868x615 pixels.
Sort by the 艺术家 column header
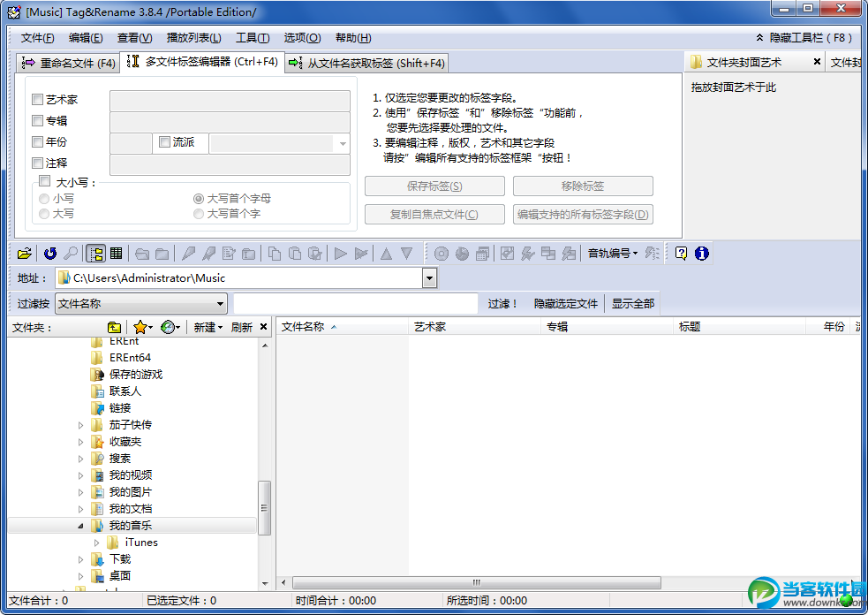pyautogui.click(x=474, y=327)
